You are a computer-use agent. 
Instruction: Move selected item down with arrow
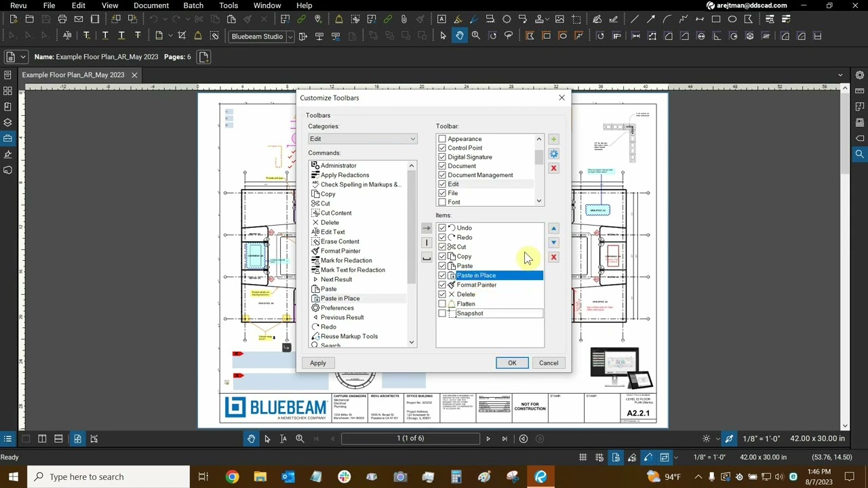(553, 243)
